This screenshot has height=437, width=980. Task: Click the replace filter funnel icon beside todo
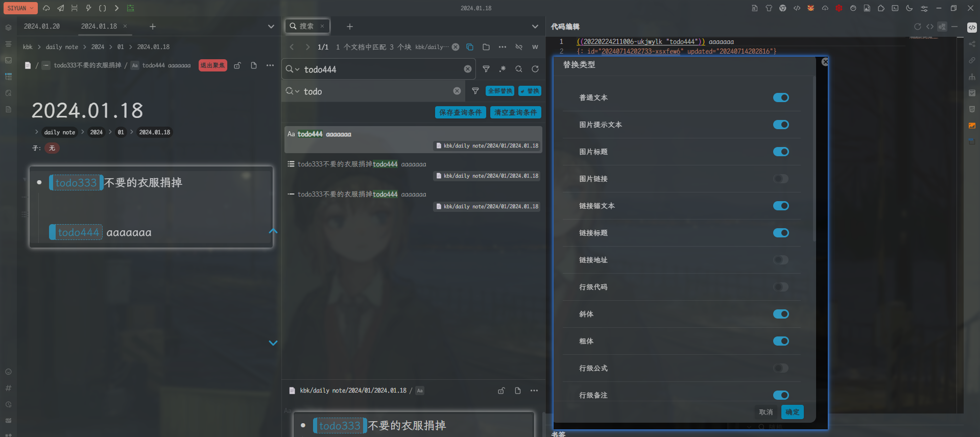[475, 91]
